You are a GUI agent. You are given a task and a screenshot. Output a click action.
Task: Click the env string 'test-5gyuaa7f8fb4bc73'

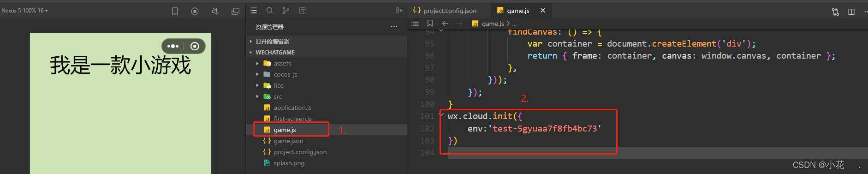(x=545, y=128)
